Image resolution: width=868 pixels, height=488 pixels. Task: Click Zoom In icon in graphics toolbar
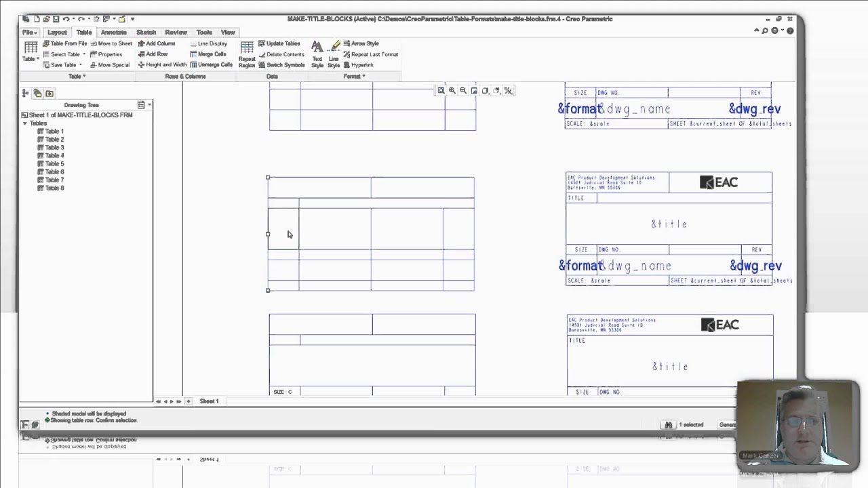click(x=452, y=91)
